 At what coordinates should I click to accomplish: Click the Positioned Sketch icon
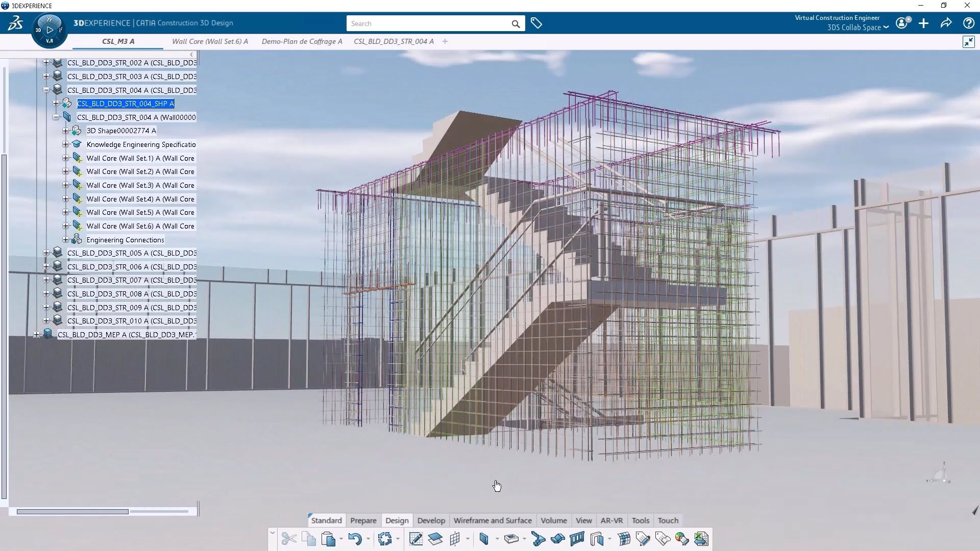coord(415,539)
